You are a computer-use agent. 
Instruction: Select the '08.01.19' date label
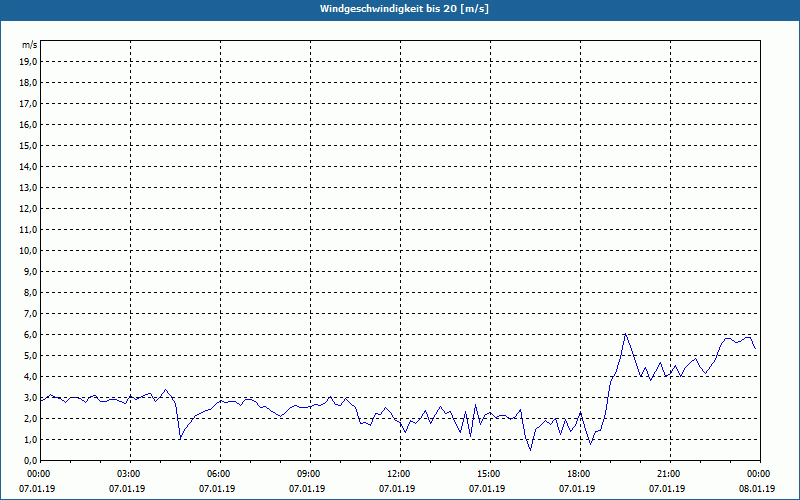click(x=757, y=488)
